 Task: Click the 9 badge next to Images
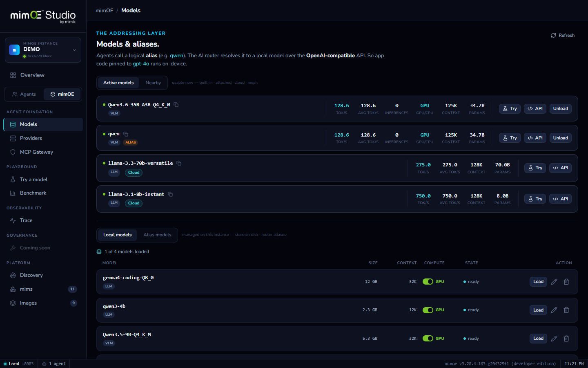[73, 303]
